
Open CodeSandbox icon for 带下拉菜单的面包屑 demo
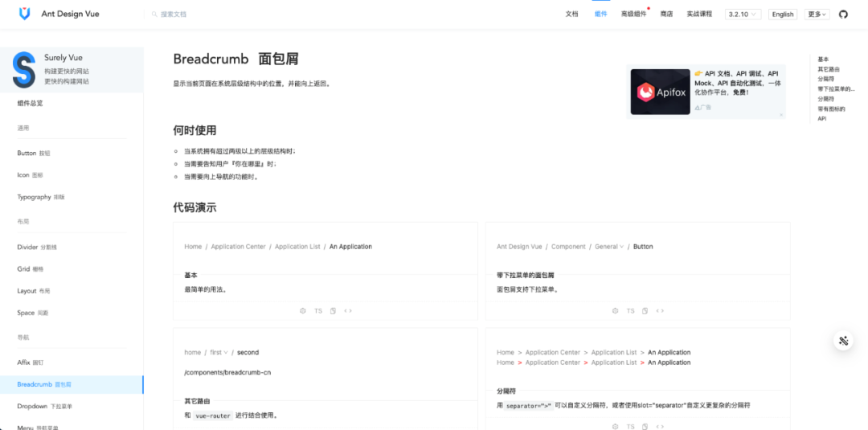pos(615,311)
